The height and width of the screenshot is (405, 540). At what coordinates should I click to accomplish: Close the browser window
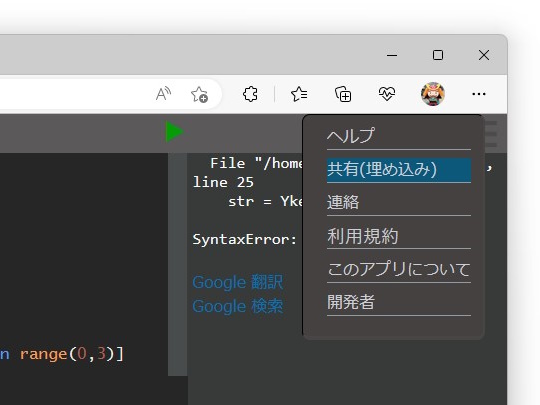coord(484,55)
